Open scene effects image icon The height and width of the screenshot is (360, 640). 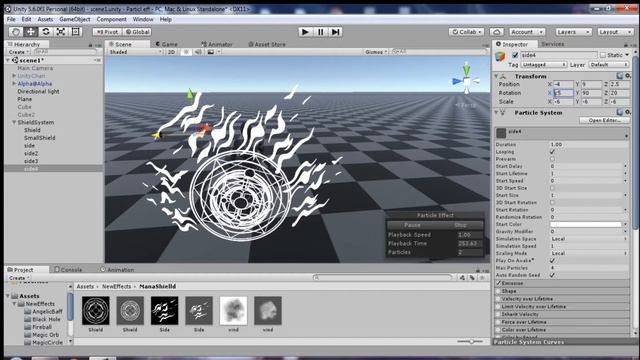click(211, 52)
